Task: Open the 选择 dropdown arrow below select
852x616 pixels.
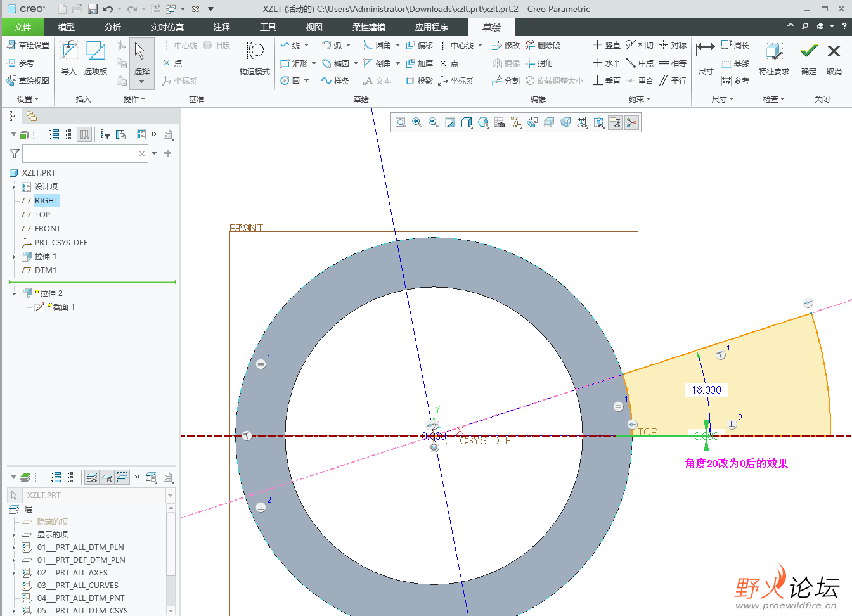Action: point(141,83)
